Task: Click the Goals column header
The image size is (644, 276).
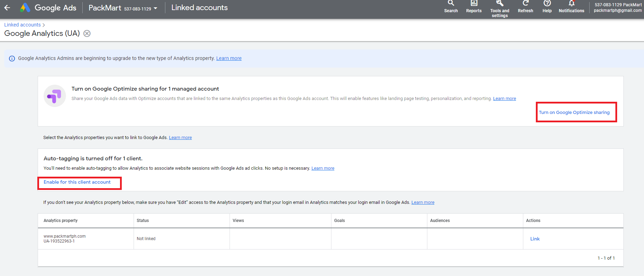Action: click(x=339, y=221)
